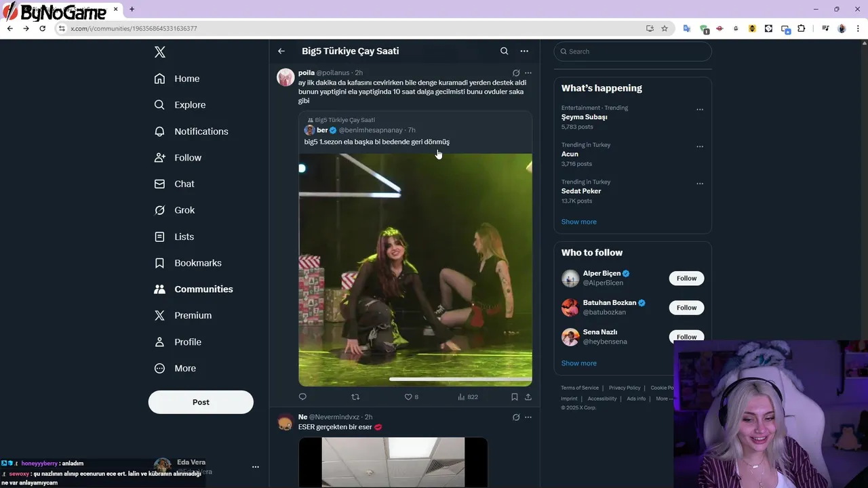Viewport: 868px width, 488px height.
Task: Reply to poila's post
Action: click(302, 397)
